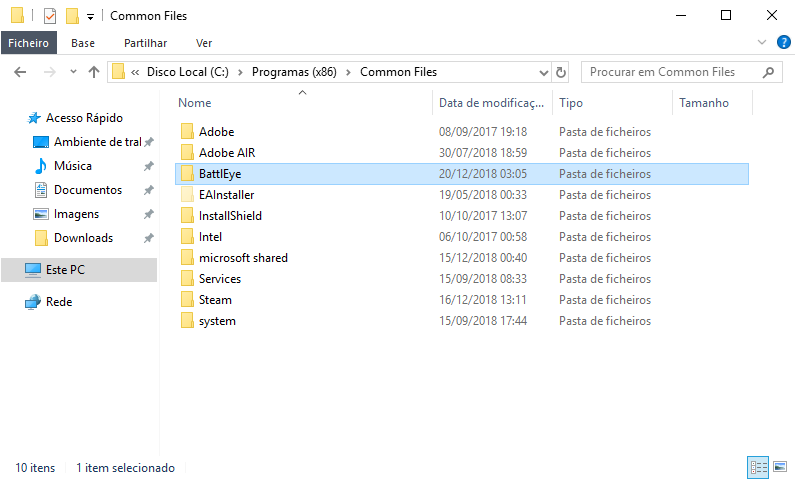Expand the ribbon with the chevron
Image resolution: width=796 pixels, height=480 pixels.
click(762, 43)
